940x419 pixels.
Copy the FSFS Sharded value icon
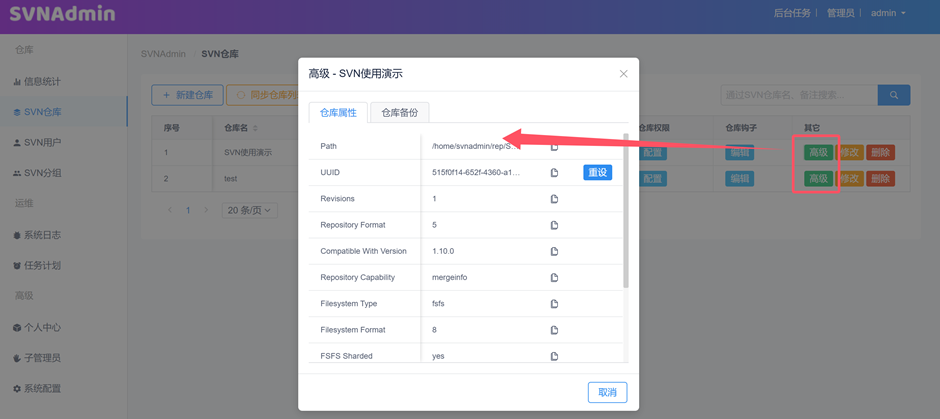pyautogui.click(x=555, y=356)
